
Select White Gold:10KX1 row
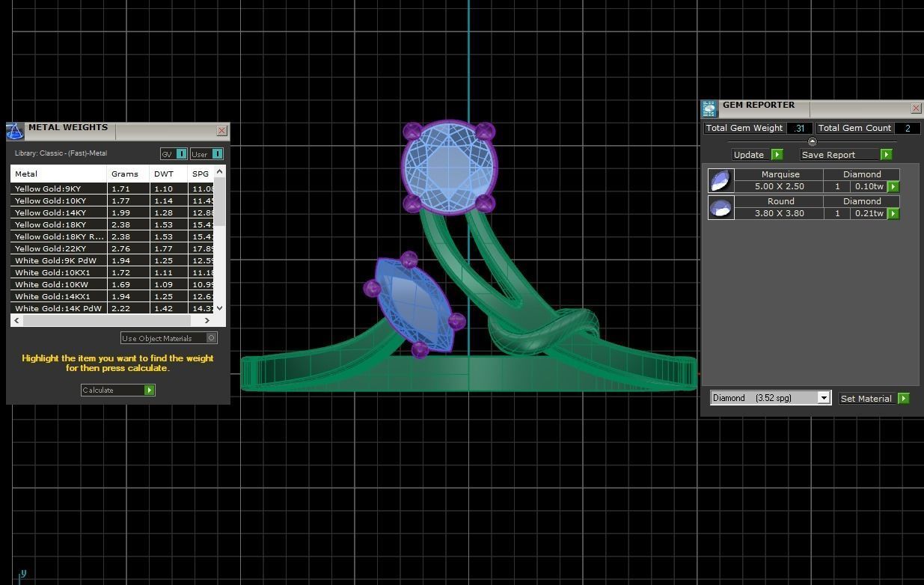112,273
